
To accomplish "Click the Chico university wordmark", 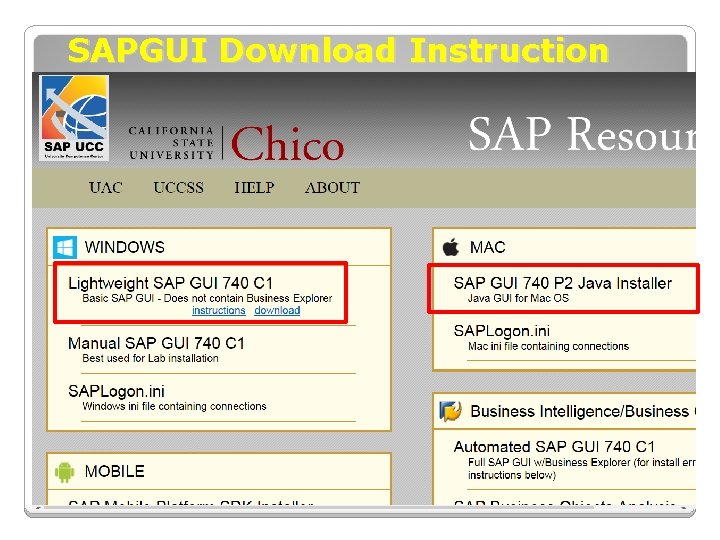I will (x=287, y=143).
